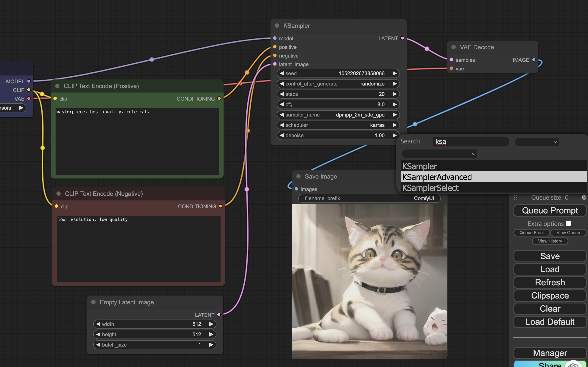Click the Load Default button

550,322
